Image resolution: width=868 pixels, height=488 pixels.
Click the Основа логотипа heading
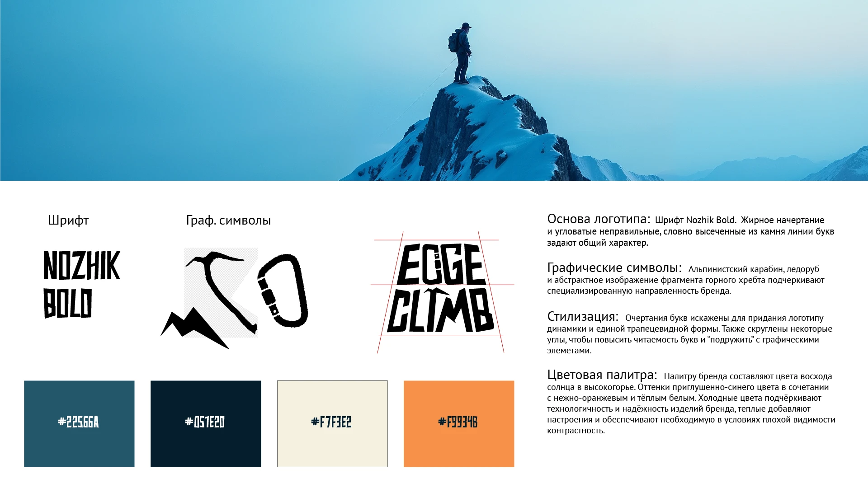pos(599,219)
